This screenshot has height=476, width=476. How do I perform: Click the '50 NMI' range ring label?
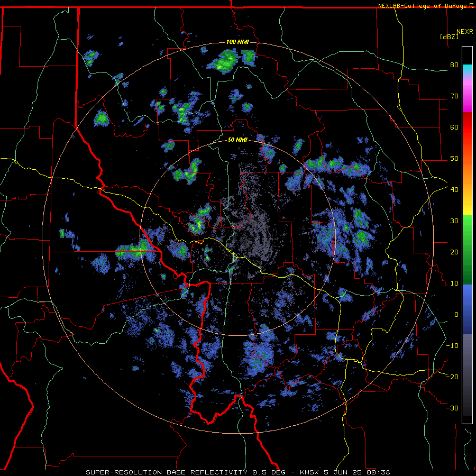(237, 140)
